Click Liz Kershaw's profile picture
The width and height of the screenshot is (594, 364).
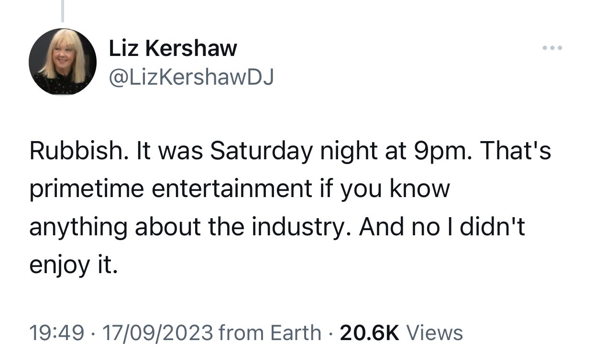pyautogui.click(x=63, y=62)
